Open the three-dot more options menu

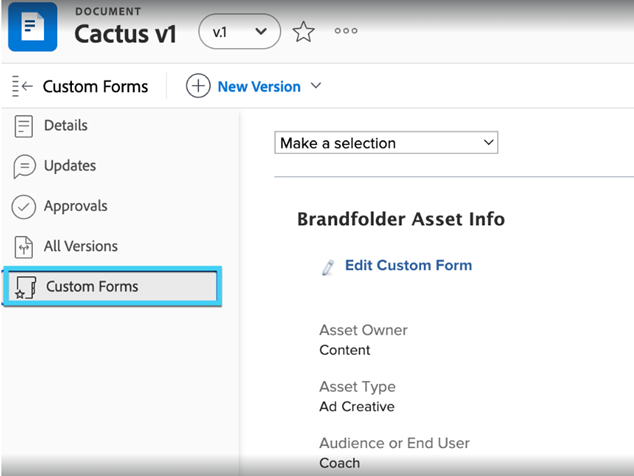346,31
